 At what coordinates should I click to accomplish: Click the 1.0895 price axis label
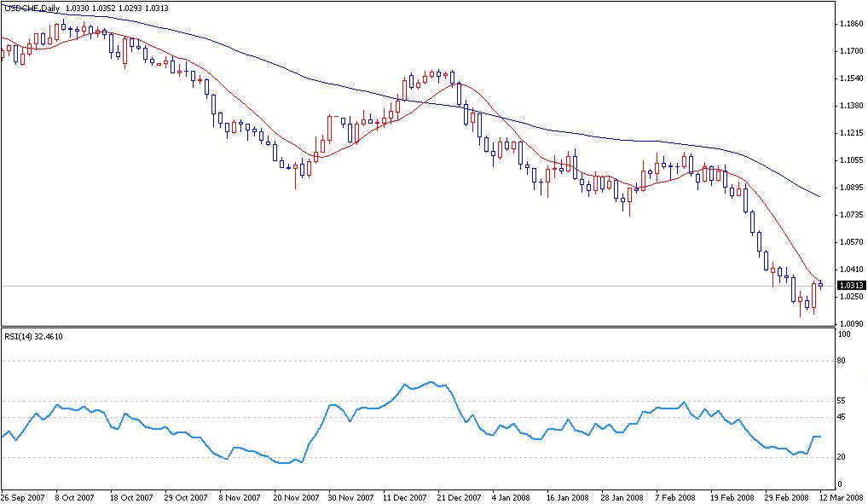852,188
